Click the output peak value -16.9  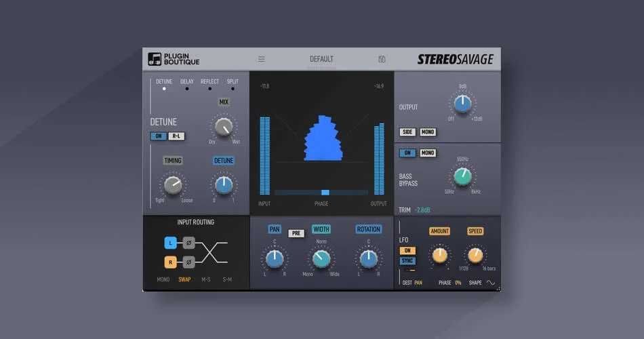pos(379,86)
